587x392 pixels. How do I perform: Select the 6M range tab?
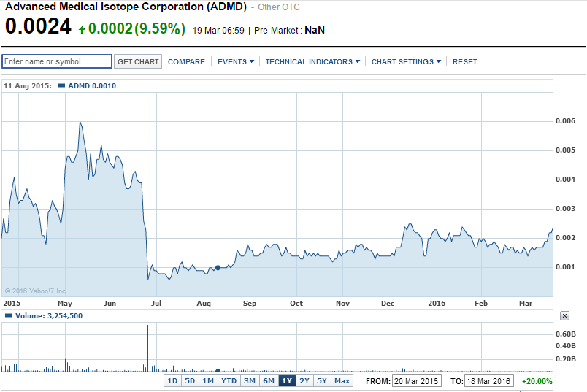(269, 381)
